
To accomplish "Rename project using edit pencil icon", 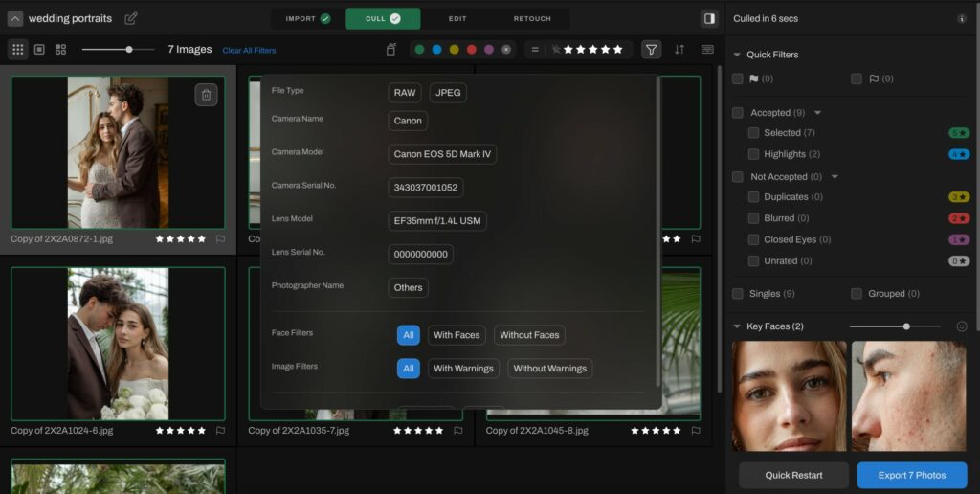I will click(x=130, y=19).
